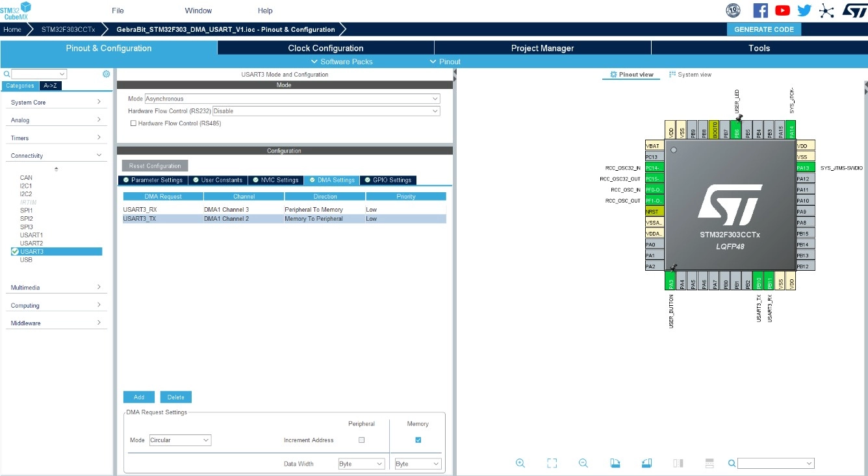
Task: Open ST's YouTube channel icon
Action: point(782,10)
